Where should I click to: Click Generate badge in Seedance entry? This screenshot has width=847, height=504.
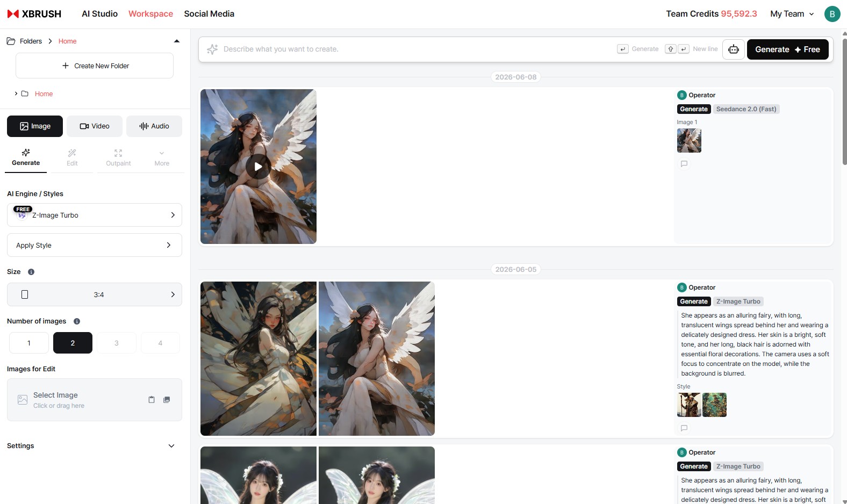click(694, 109)
